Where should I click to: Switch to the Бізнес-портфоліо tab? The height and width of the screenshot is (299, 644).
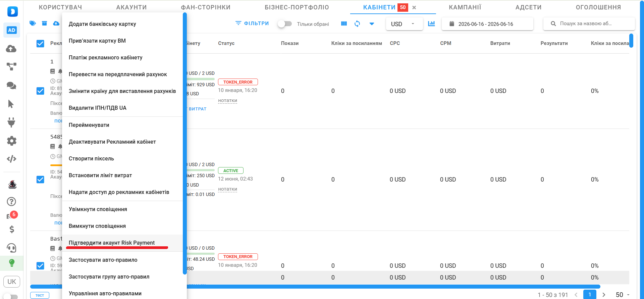[x=297, y=7]
